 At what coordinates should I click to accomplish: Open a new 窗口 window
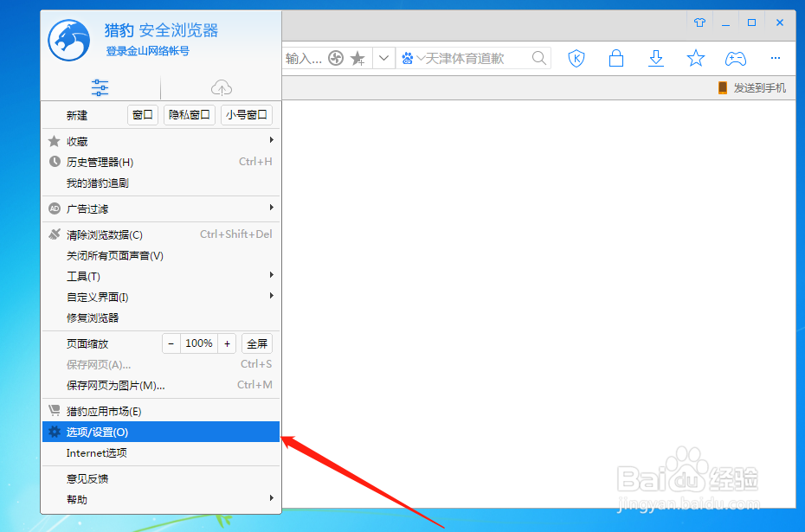coord(143,115)
